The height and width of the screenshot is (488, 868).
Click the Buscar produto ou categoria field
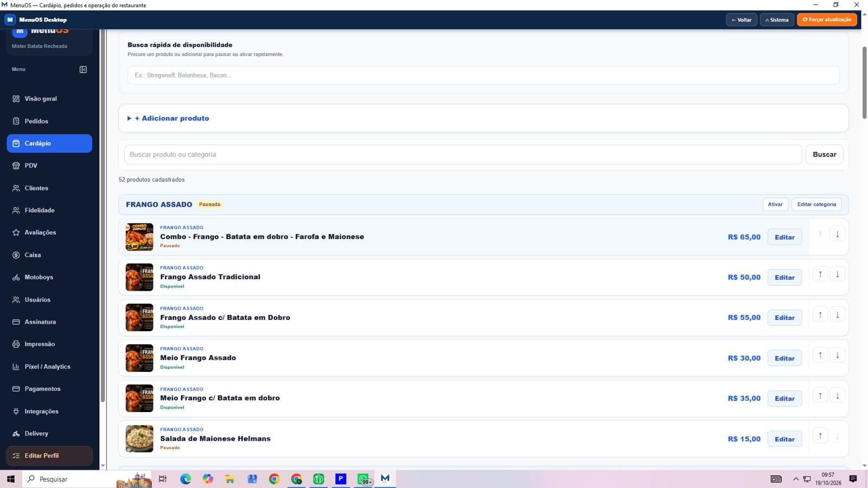[x=463, y=155]
